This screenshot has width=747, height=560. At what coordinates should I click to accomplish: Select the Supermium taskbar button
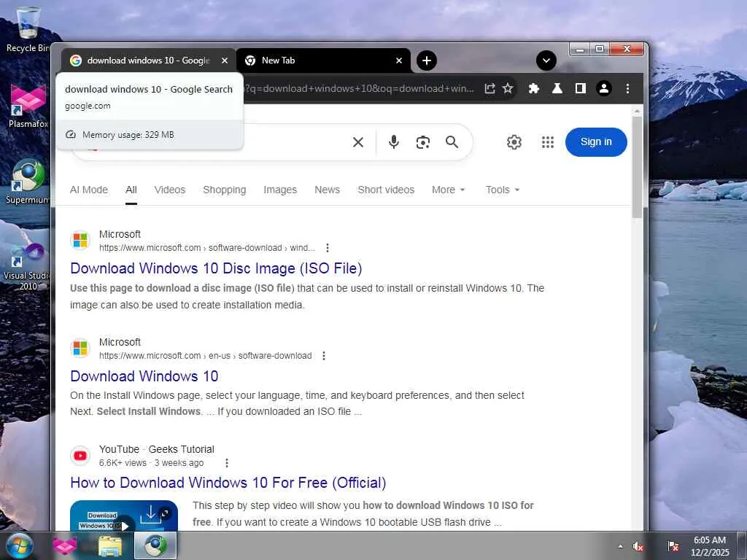point(155,545)
